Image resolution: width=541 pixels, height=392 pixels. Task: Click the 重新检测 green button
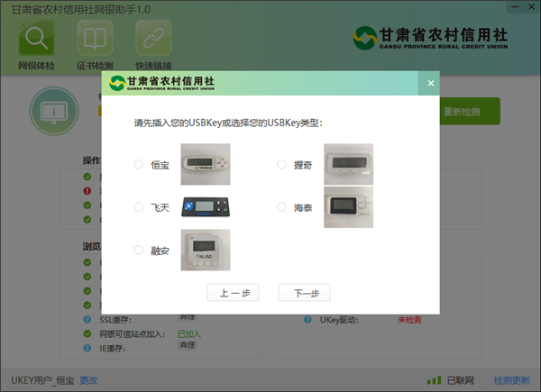click(469, 111)
